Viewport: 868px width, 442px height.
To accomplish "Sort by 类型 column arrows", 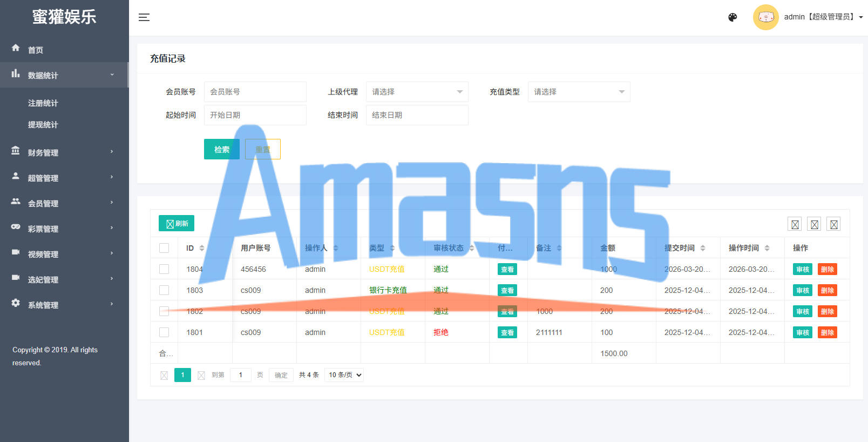I will (x=392, y=248).
